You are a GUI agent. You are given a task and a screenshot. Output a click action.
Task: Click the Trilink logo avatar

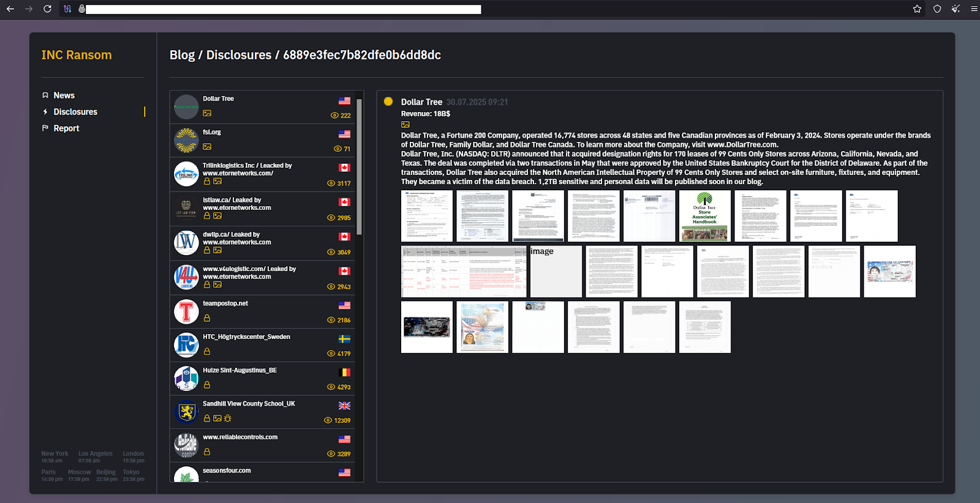(186, 174)
